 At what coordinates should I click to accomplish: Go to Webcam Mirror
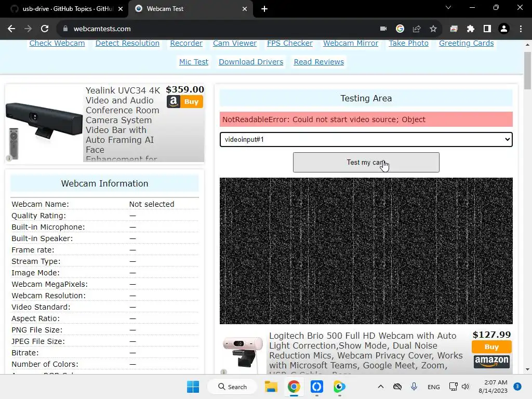click(351, 43)
